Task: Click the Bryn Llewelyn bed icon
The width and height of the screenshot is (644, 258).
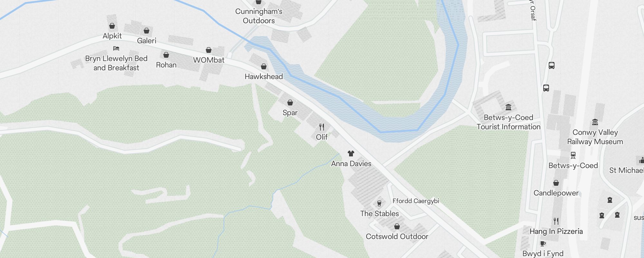Action: pyautogui.click(x=116, y=48)
